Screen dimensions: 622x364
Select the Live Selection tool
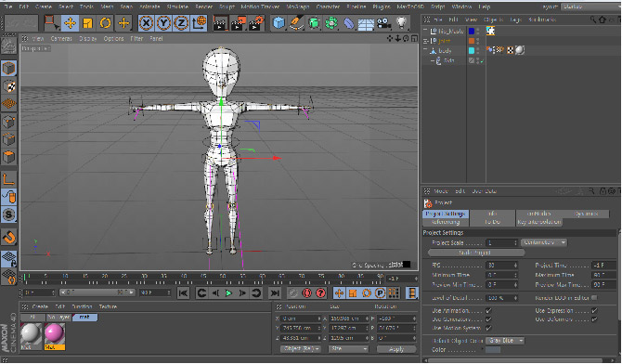click(52, 23)
